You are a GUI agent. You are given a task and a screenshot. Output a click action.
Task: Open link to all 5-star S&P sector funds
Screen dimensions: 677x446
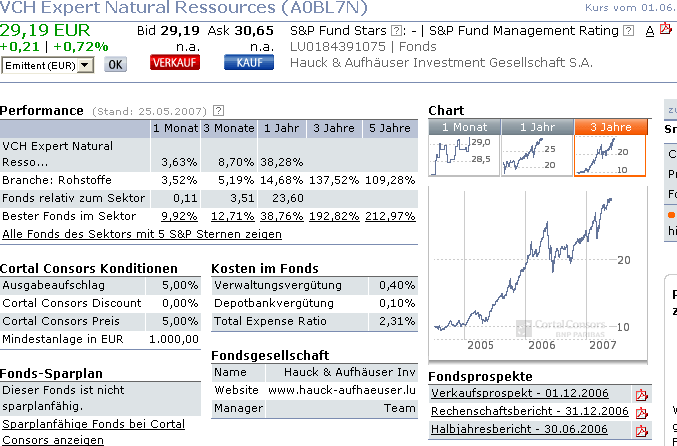[142, 234]
